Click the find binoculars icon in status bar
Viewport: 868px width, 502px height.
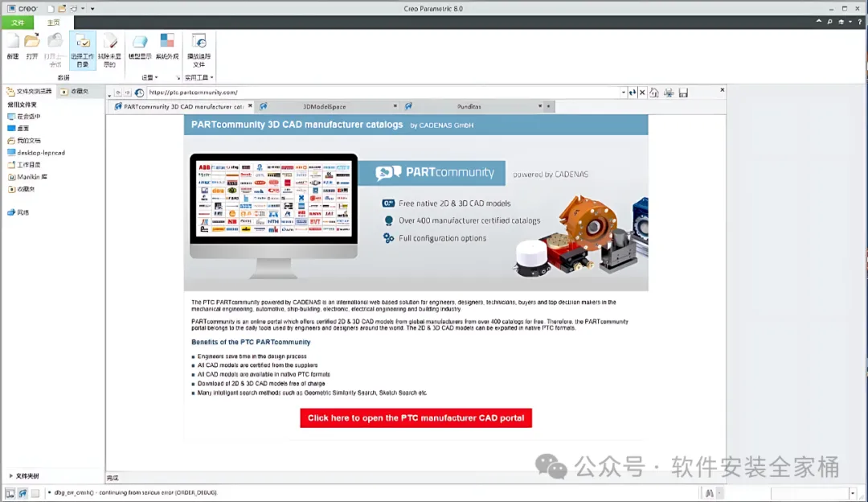point(709,493)
